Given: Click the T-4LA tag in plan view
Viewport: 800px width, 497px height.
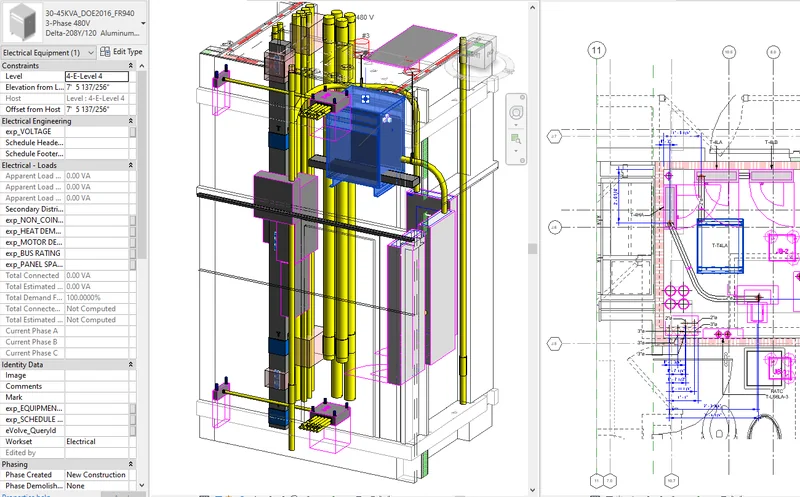Looking at the screenshot, I should tap(716, 142).
